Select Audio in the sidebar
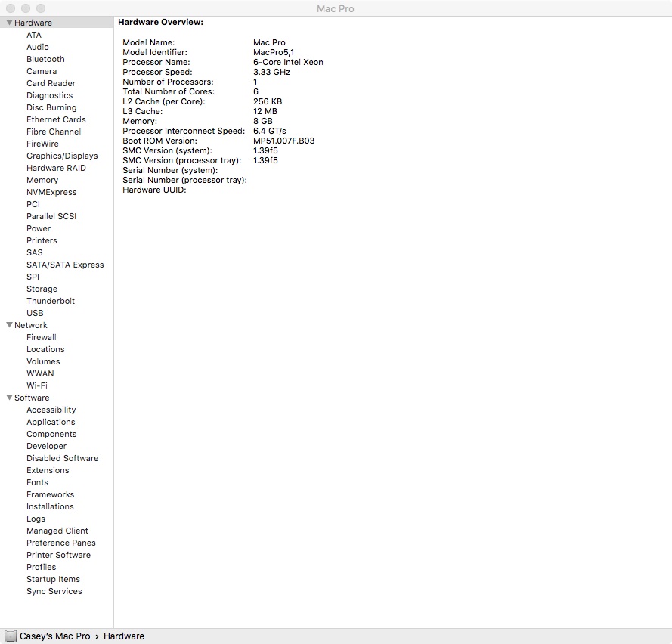Image resolution: width=672 pixels, height=644 pixels. (38, 47)
